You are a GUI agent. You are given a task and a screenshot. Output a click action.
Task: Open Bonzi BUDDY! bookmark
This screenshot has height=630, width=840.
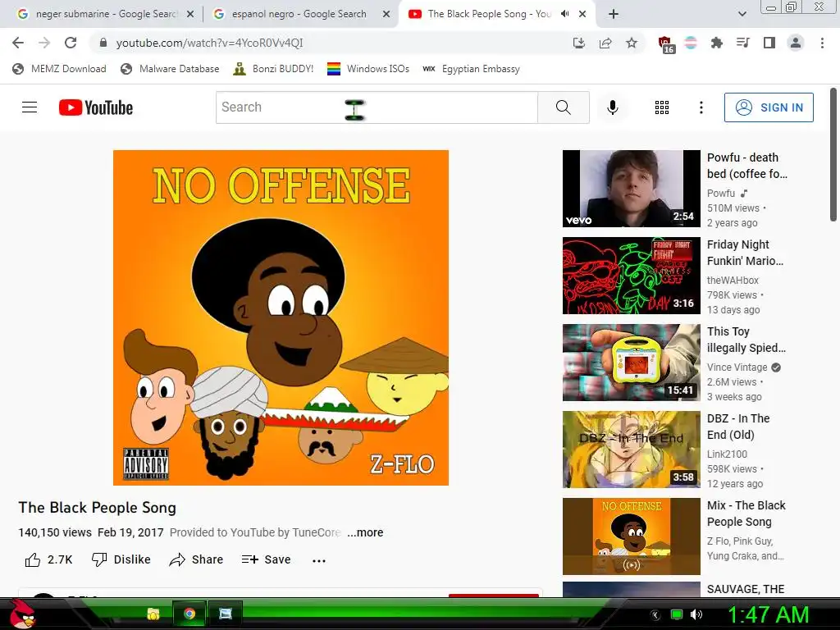click(x=273, y=69)
